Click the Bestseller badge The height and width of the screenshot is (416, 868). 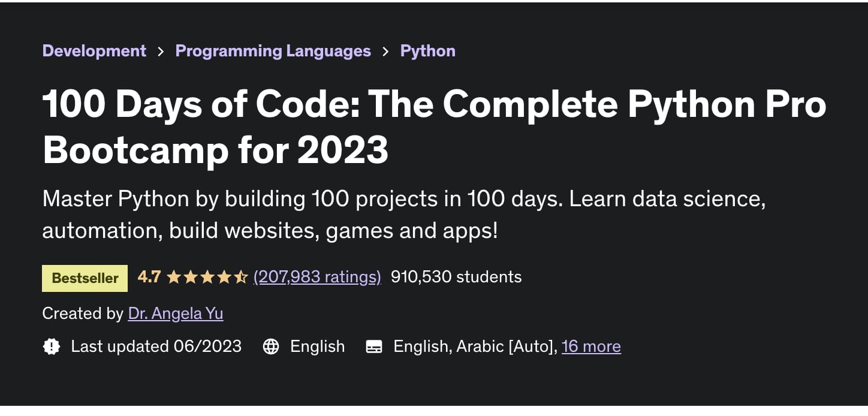(85, 278)
